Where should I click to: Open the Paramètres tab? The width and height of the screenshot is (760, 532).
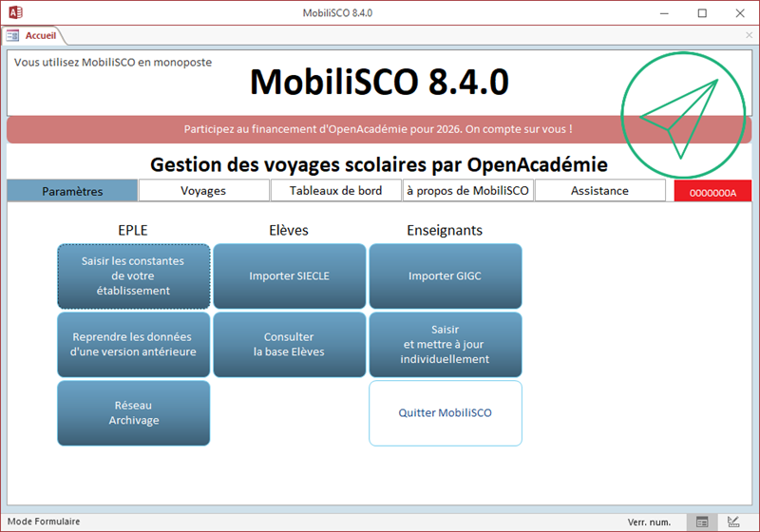click(x=72, y=191)
